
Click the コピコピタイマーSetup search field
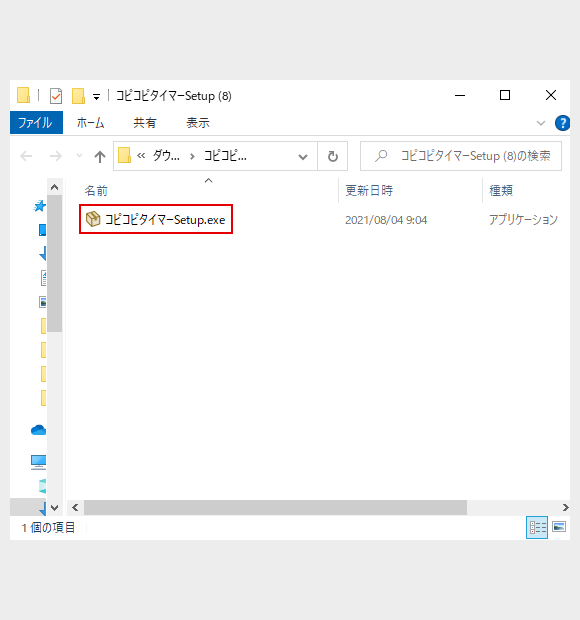click(461, 156)
